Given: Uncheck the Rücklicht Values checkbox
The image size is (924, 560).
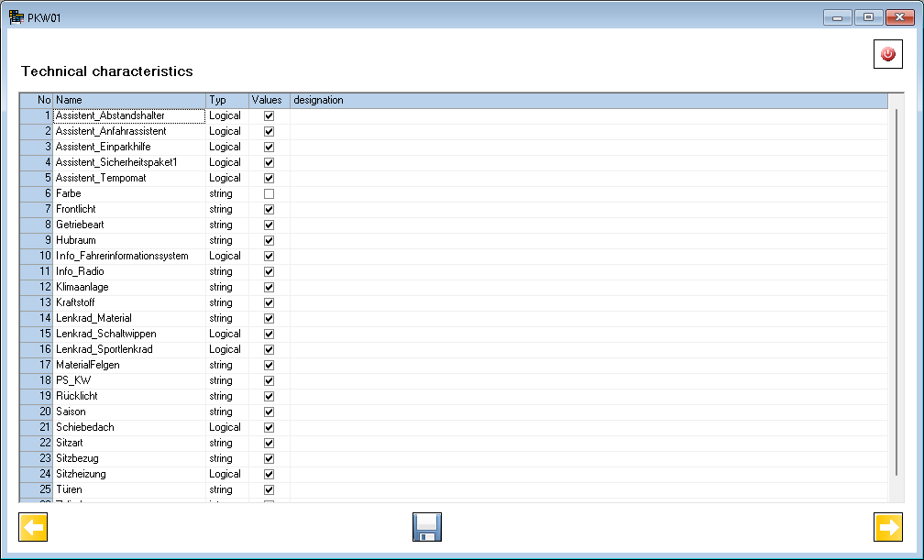Looking at the screenshot, I should pos(267,396).
